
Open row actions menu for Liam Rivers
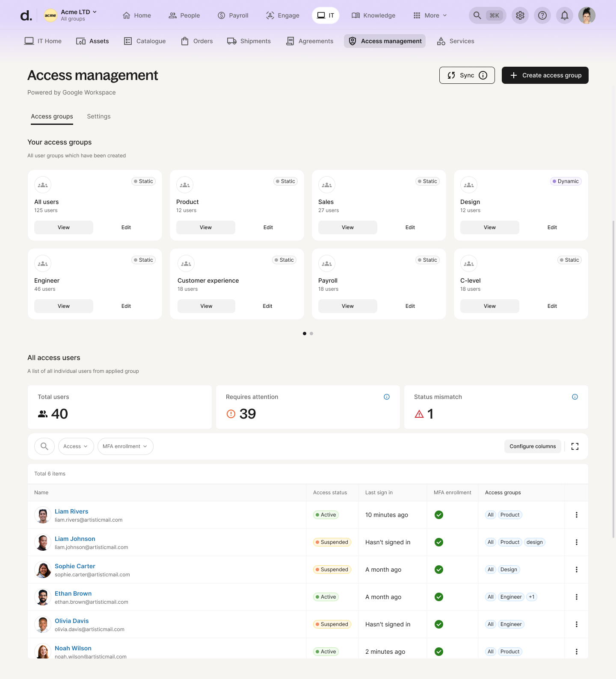(577, 515)
